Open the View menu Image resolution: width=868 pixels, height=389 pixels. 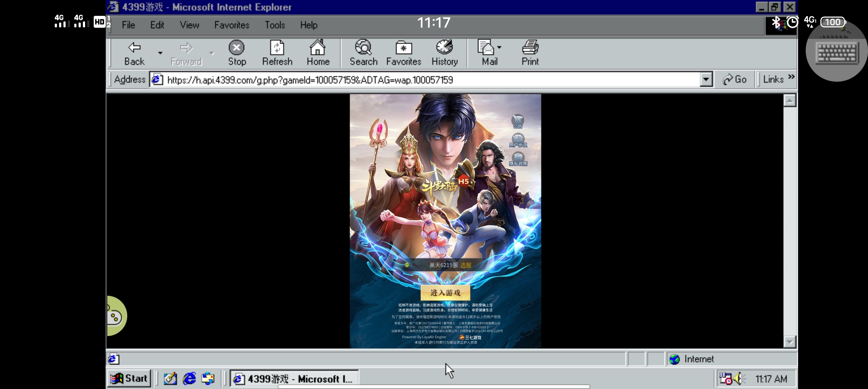point(190,25)
